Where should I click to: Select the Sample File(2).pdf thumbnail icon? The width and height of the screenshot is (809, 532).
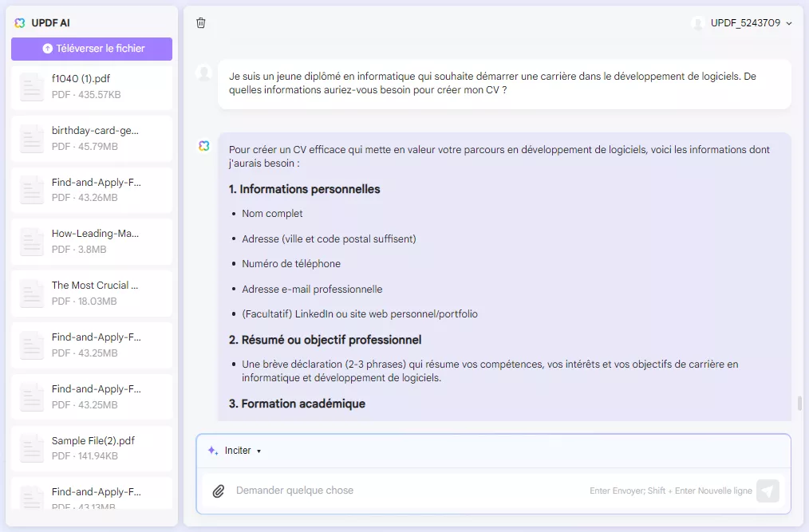click(31, 448)
